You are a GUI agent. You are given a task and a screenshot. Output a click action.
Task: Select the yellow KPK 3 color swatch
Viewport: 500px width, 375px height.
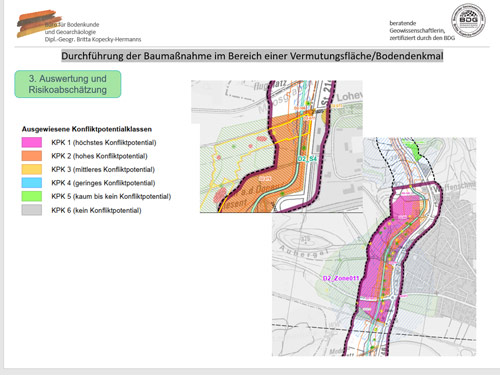point(32,169)
